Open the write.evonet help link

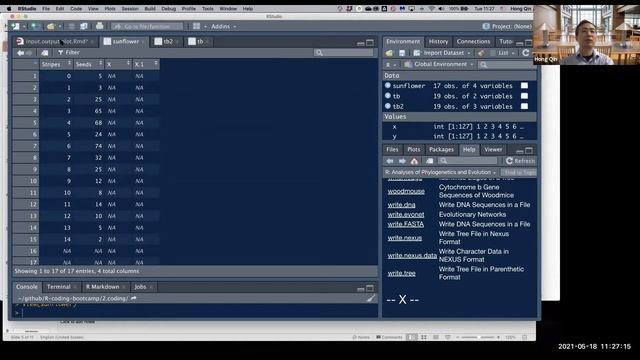406,215
